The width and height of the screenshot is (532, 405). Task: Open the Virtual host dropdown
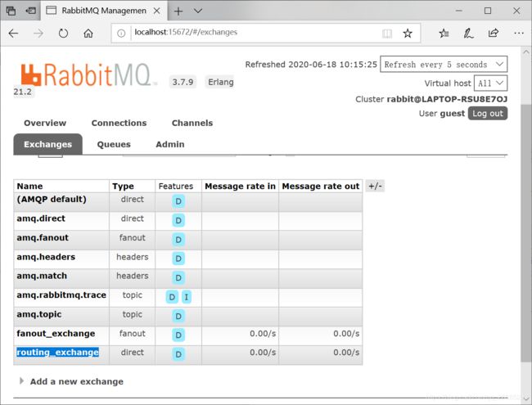coord(490,83)
